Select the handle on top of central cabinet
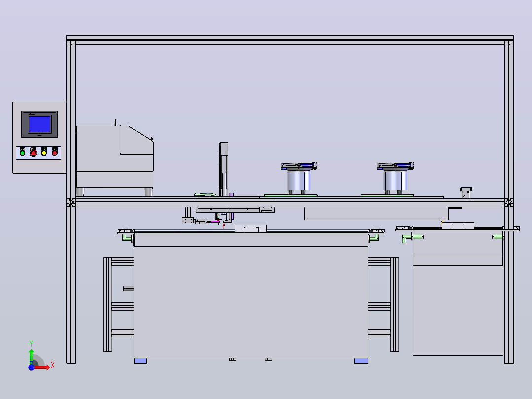Image resolution: width=532 pixels, height=399 pixels. [251, 229]
